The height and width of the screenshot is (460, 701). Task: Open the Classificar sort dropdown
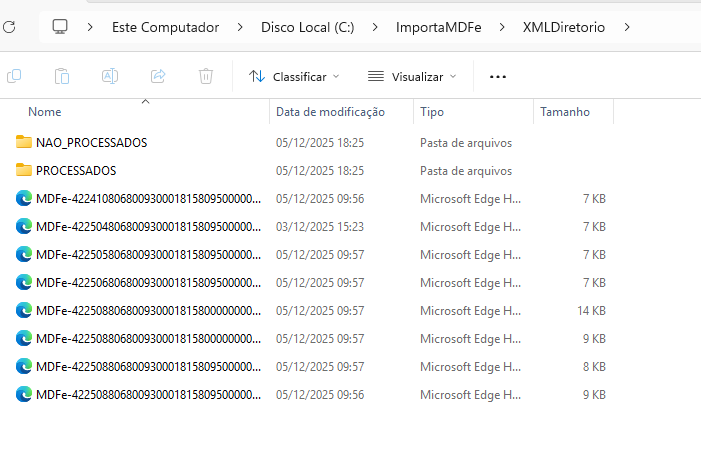294,76
